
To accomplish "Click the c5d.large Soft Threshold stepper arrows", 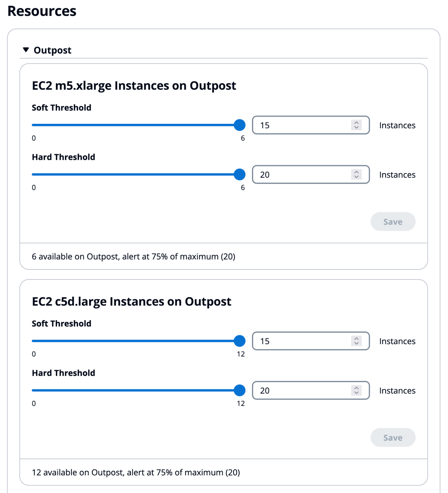I will [356, 341].
